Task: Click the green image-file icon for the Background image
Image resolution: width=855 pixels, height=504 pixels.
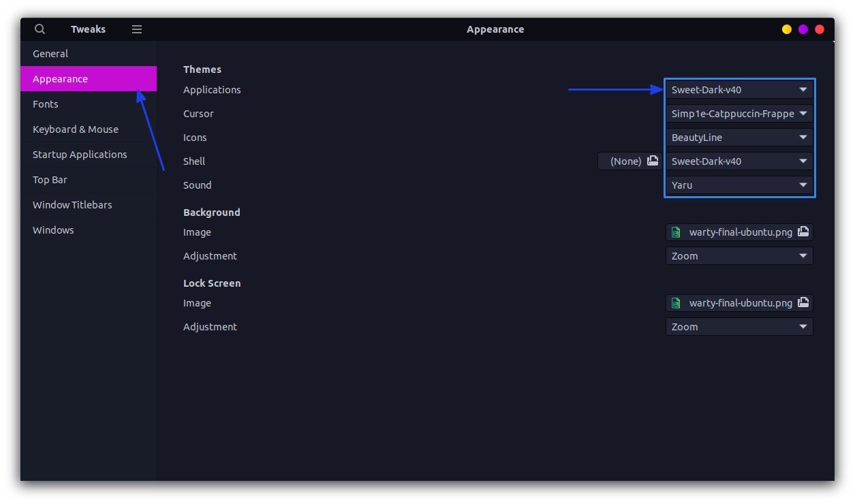Action: 675,232
